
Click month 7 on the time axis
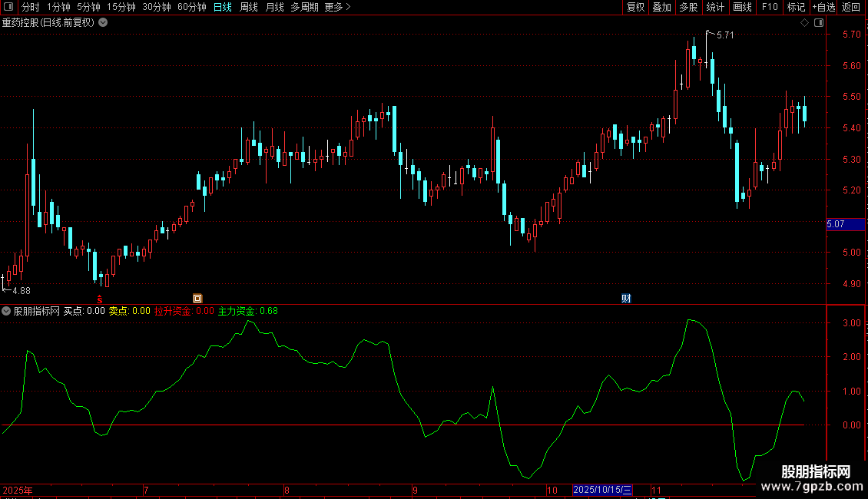[x=146, y=490]
